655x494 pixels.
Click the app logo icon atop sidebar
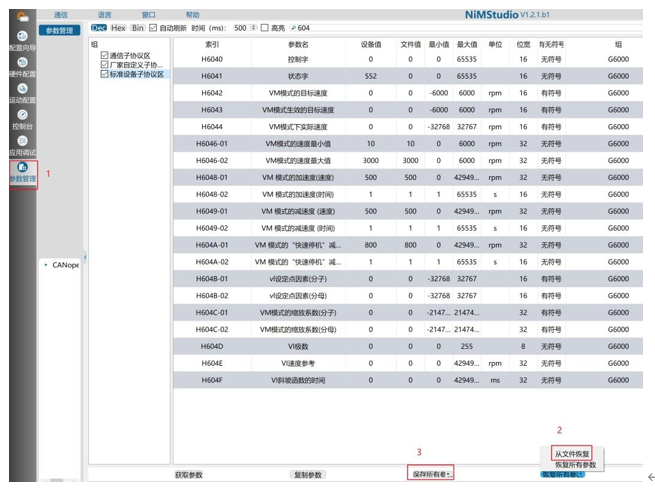[x=22, y=17]
